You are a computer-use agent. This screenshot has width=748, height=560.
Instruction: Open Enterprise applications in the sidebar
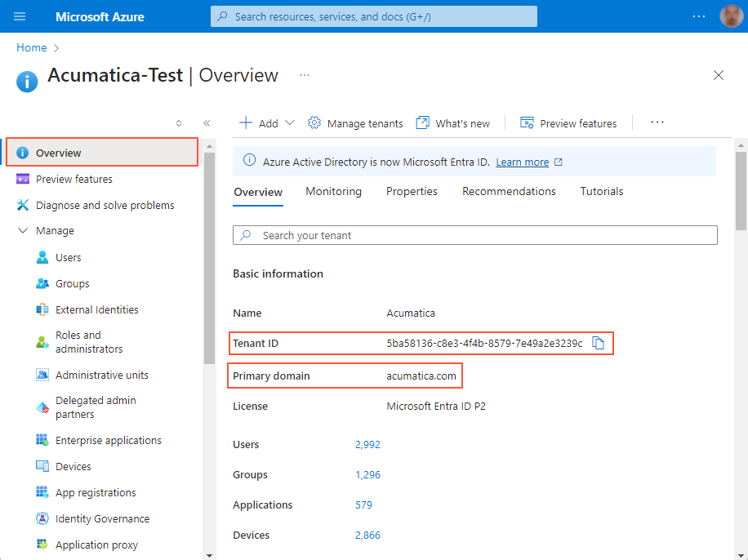[x=108, y=440]
